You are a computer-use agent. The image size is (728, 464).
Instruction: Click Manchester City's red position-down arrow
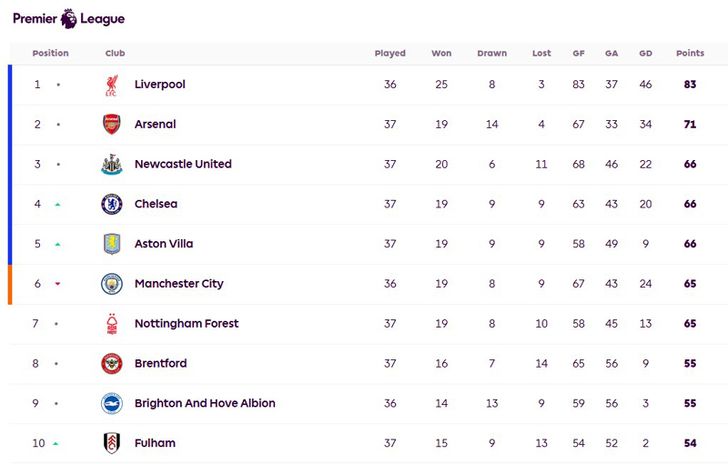58,284
